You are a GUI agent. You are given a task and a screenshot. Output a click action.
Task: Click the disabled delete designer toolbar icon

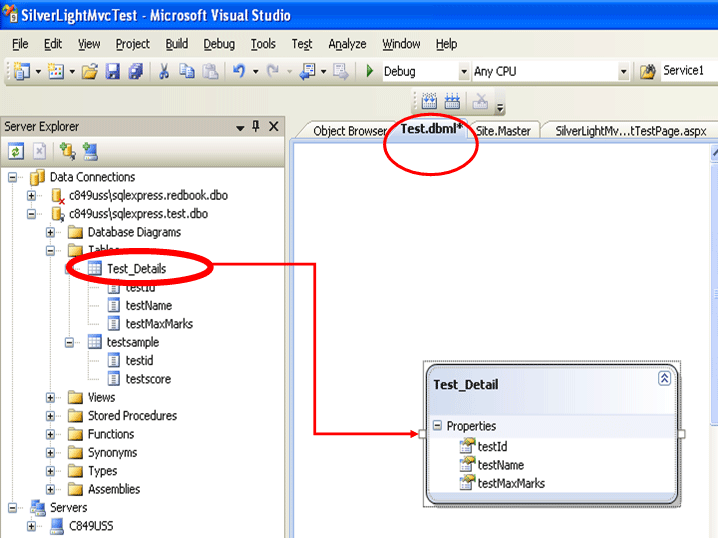[480, 101]
